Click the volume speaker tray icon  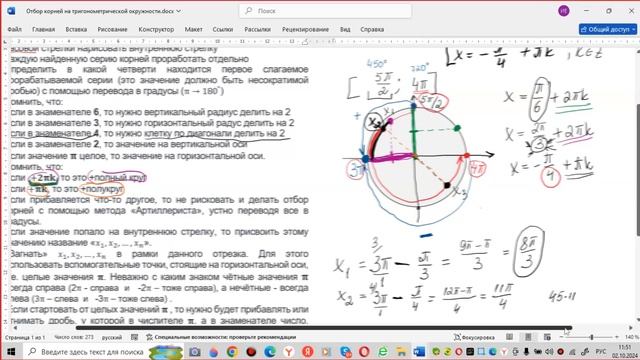(549, 351)
